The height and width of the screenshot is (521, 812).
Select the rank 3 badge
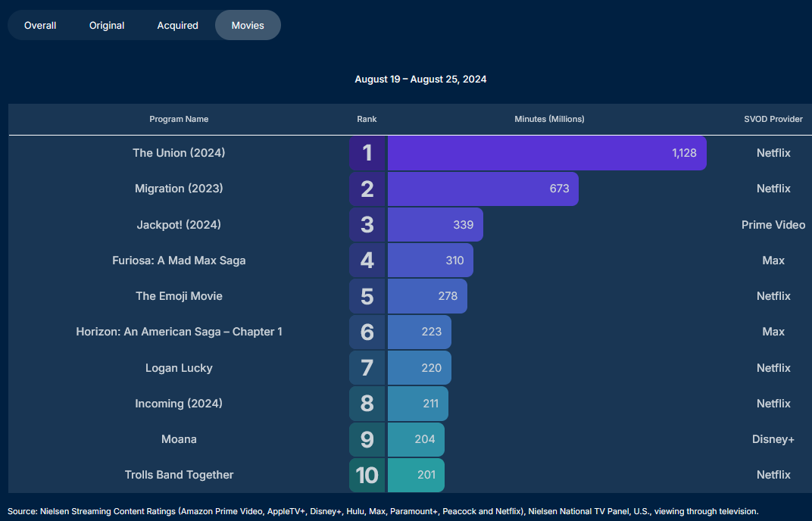(367, 225)
